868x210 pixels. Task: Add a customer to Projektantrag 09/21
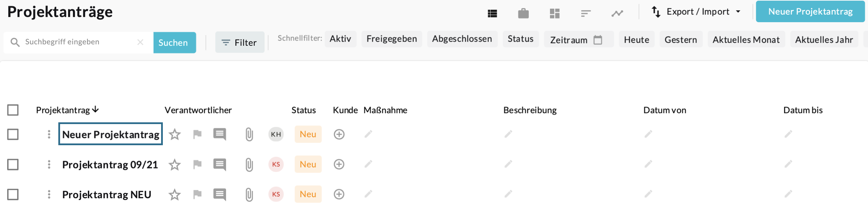tap(339, 164)
